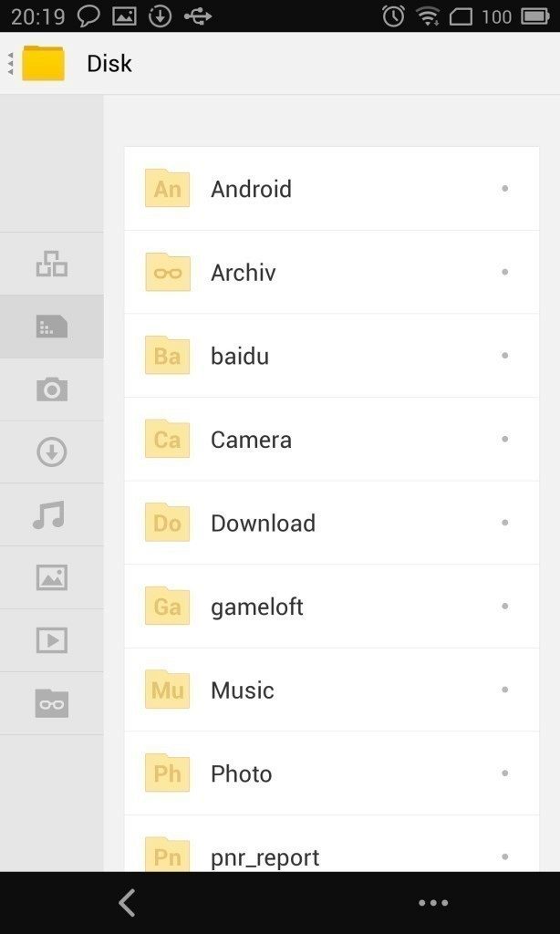This screenshot has width=560, height=934.
Task: Open the Archiv folder
Action: 332,272
